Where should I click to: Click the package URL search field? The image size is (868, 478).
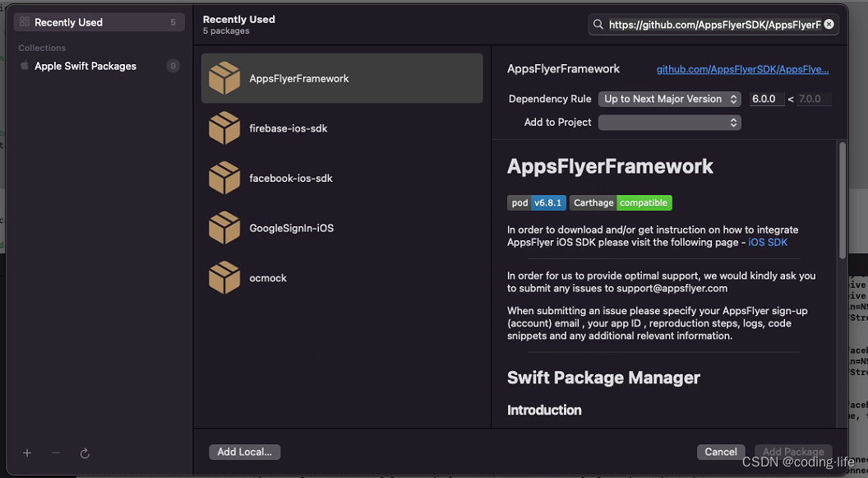click(x=713, y=25)
